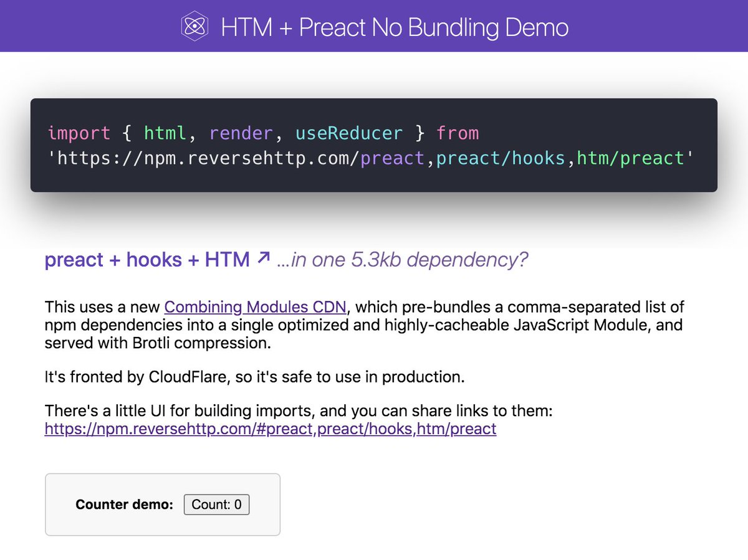Click the 'HTM + Preact No Bundling Demo' title
Viewport: 748px width, 560px height.
[395, 27]
